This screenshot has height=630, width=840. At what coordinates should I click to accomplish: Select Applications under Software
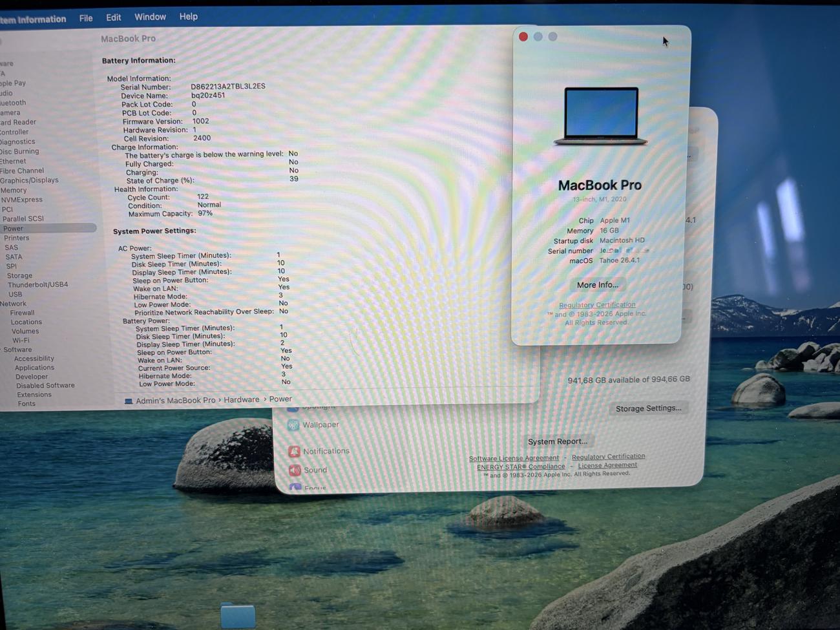(x=34, y=368)
